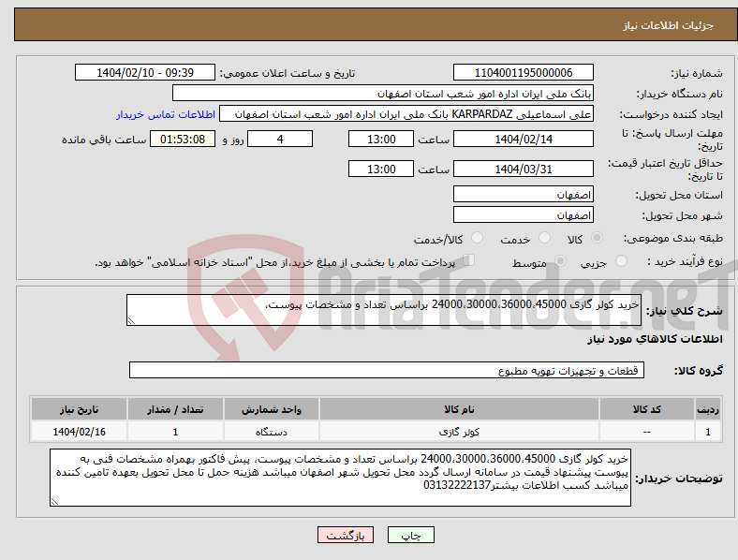Click the گروه کالا field قطعات و تجهیزات تهویه مطبوع

click(x=387, y=370)
